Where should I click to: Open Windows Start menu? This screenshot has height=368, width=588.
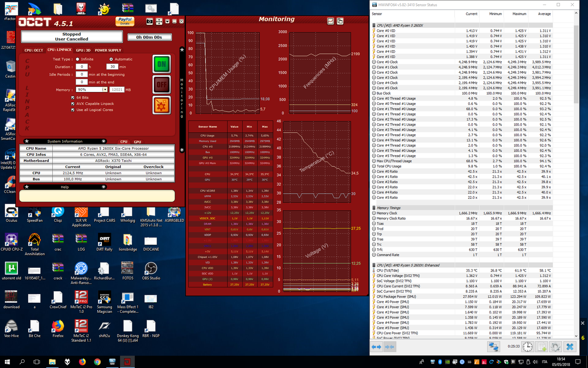coord(7,362)
